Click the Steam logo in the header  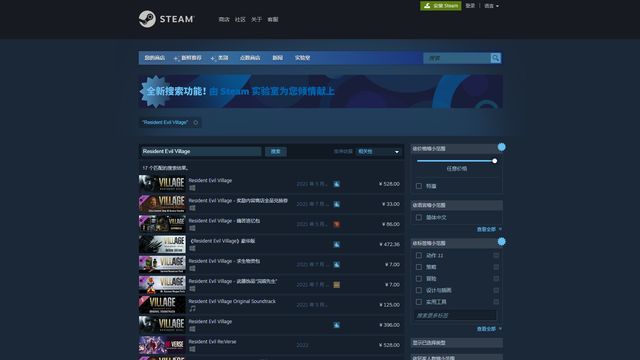coord(166,19)
